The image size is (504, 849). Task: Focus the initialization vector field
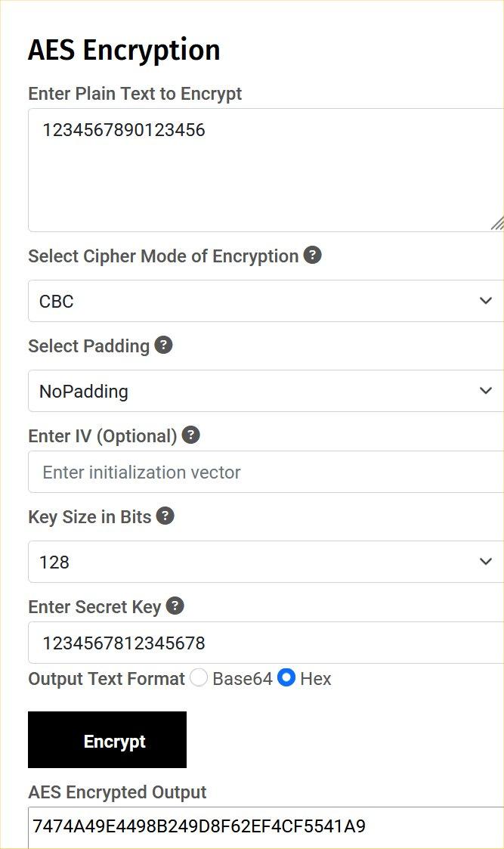(x=264, y=473)
